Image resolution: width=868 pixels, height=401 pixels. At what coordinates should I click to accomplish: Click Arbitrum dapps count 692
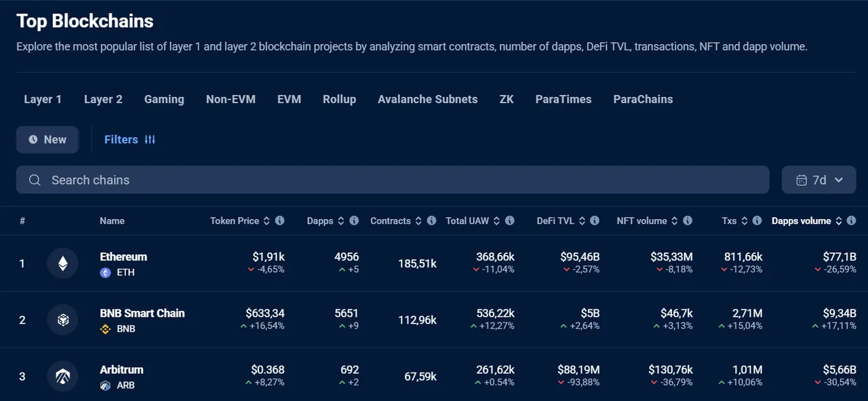(350, 369)
